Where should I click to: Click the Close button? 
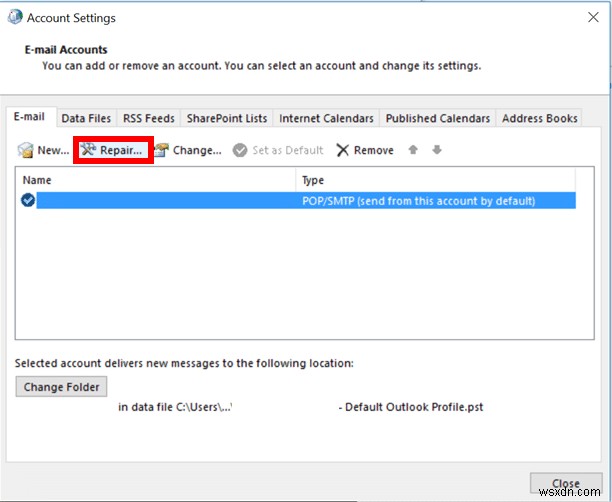point(566,483)
